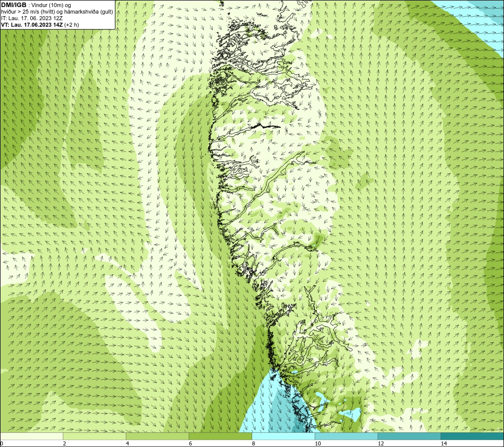The width and height of the screenshot is (504, 447).
Task: Select the 2–4 m/s light green color band
Action: tap(94, 436)
